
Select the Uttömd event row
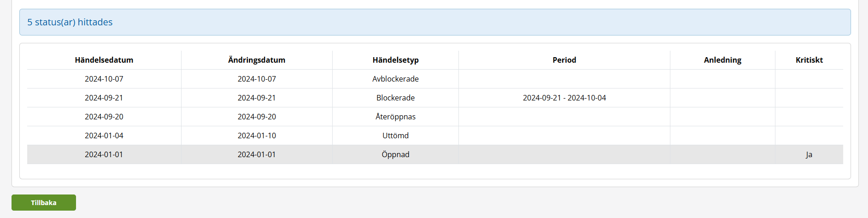(395, 136)
